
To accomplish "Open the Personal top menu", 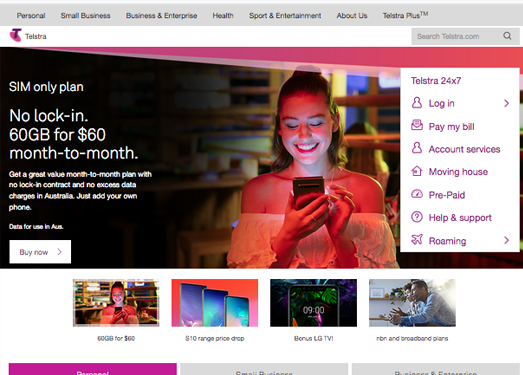I will 31,16.
